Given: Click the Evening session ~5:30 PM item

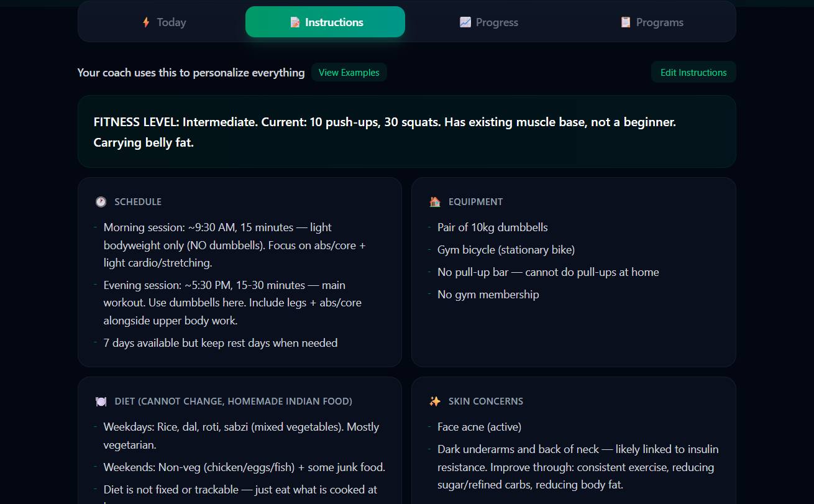Looking at the screenshot, I should (x=232, y=303).
